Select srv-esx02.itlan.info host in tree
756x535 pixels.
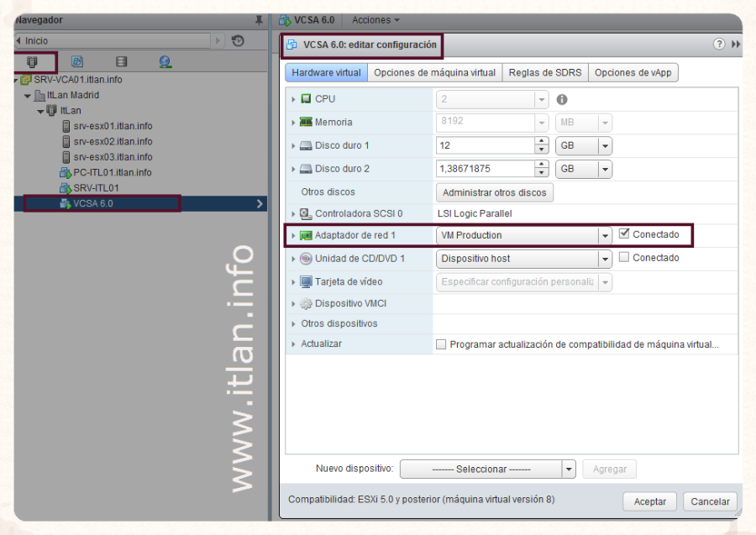point(113,141)
